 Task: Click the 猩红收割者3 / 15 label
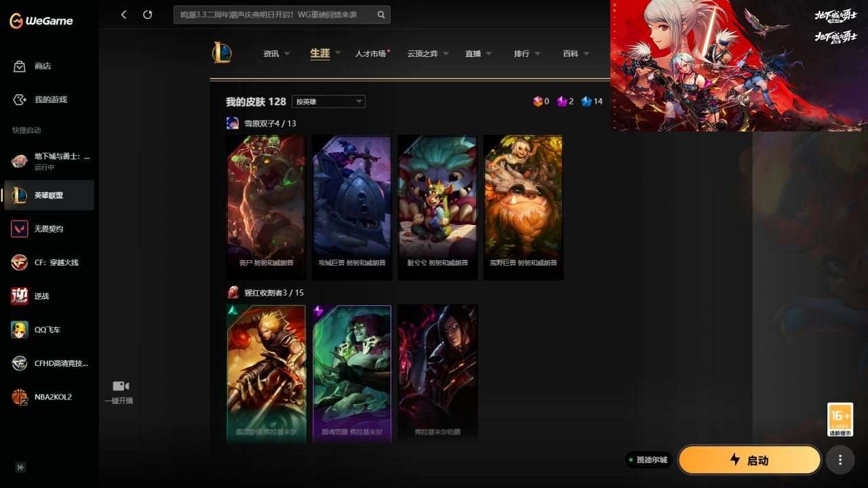274,293
